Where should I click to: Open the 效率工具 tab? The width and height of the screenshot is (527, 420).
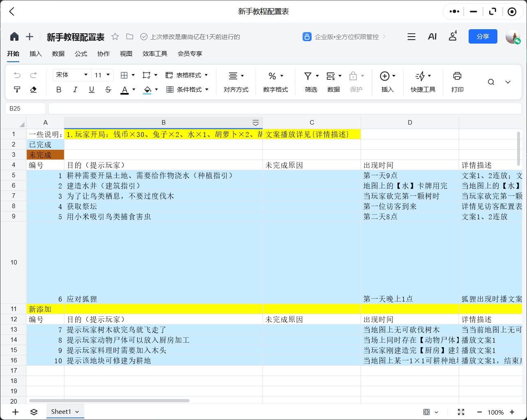(x=155, y=54)
